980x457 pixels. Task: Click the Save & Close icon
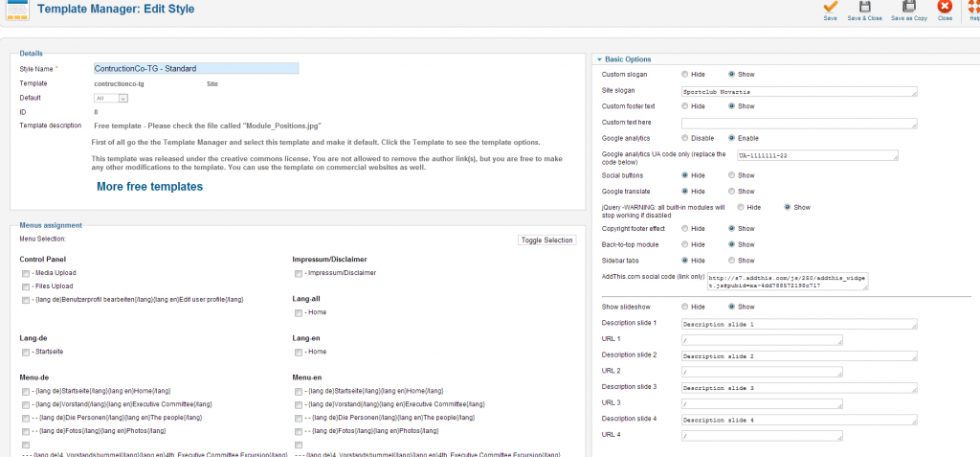[864, 9]
